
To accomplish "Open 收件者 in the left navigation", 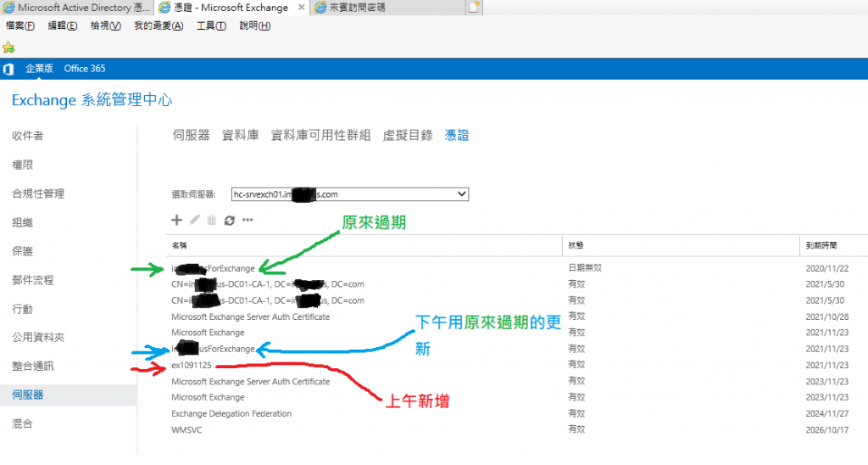I will click(28, 136).
